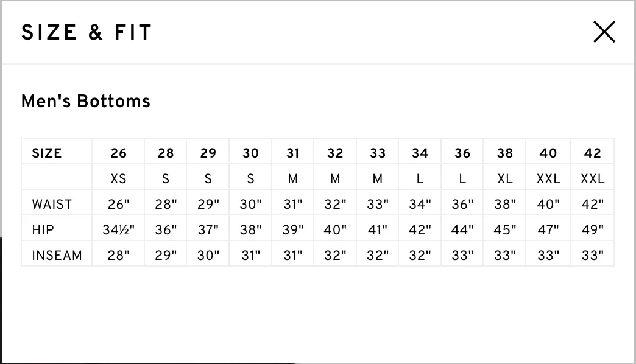Click the 45" hip measurement cell
This screenshot has width=636, height=364.
[x=505, y=229]
